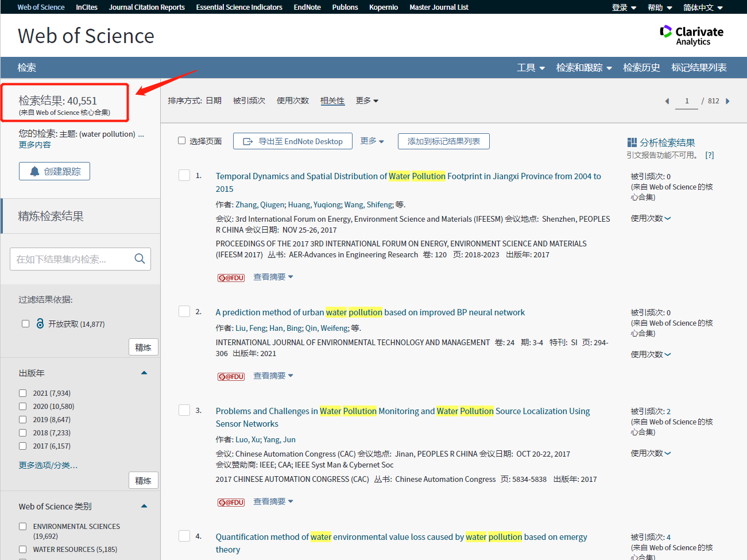This screenshot has height=560, width=747.
Task: Sort results by 被引频次
Action: point(249,101)
